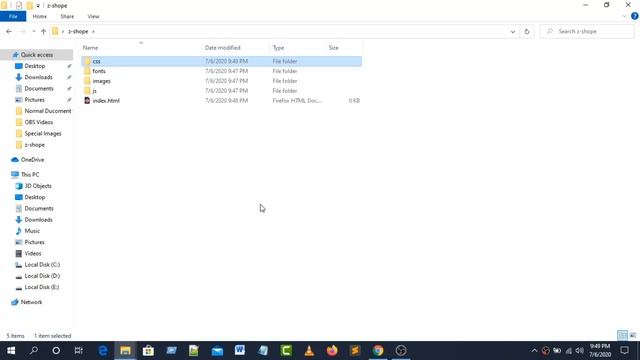Open Help with the question mark icon

[634, 16]
